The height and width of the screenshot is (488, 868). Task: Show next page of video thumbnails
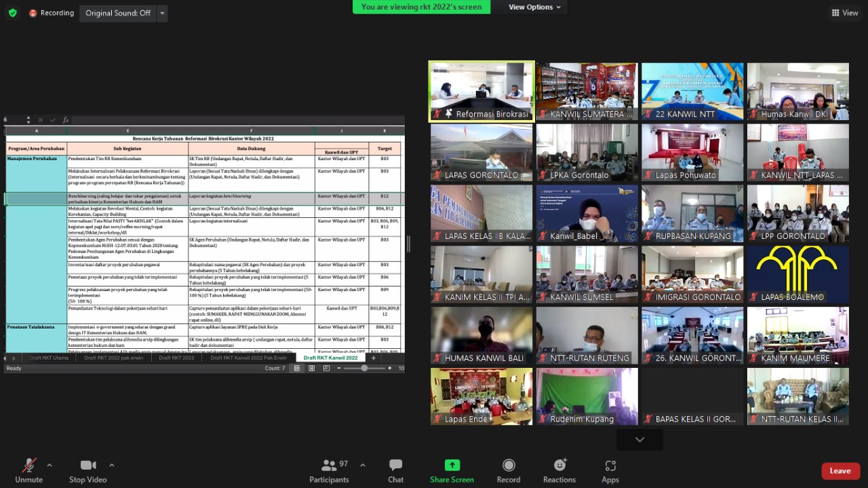(x=639, y=440)
